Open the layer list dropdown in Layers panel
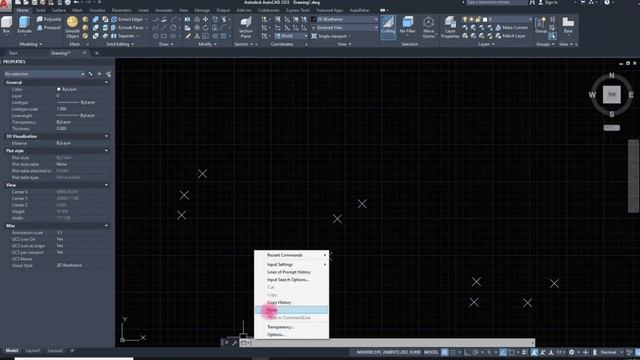Screen dimensions: 640x360 (497, 19)
